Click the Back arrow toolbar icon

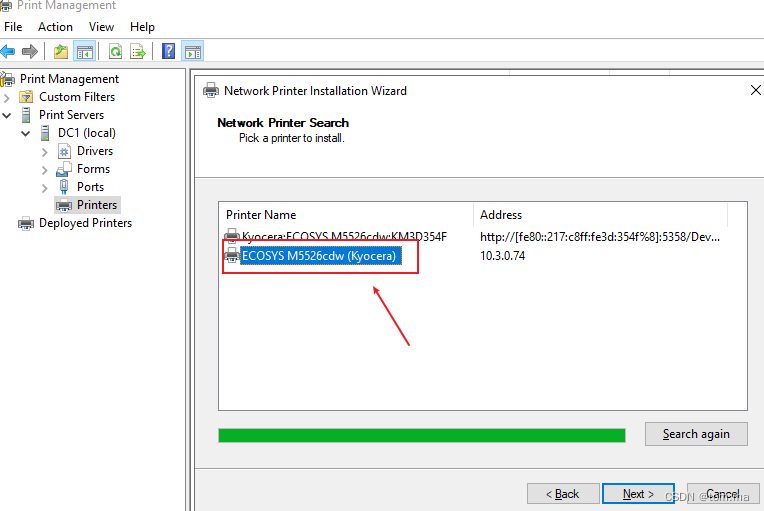(8, 51)
